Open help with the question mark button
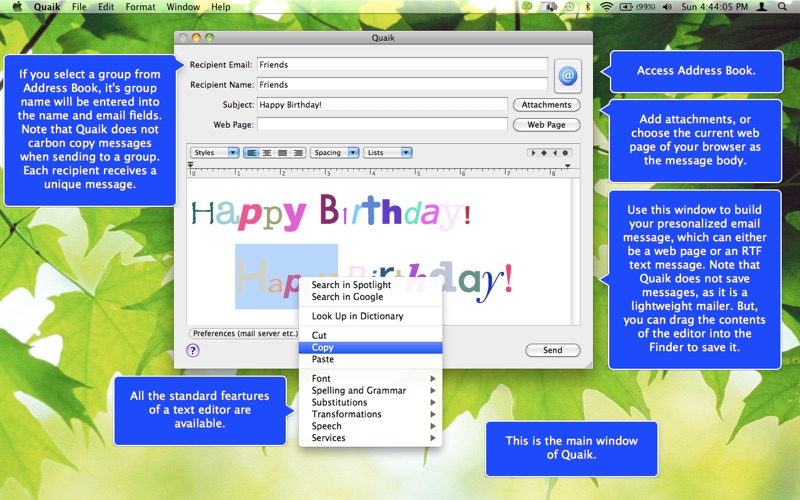The width and height of the screenshot is (800, 500). pyautogui.click(x=193, y=351)
